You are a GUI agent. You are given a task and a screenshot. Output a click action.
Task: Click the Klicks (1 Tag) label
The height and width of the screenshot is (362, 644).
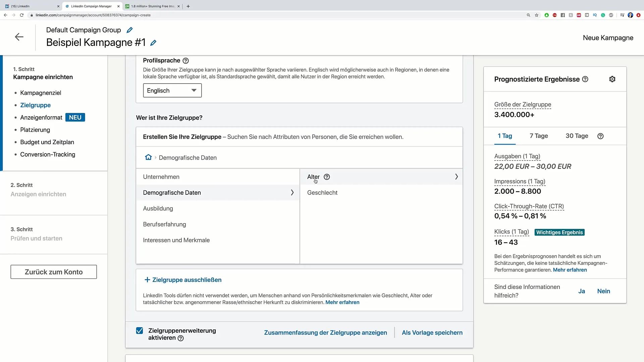512,232
